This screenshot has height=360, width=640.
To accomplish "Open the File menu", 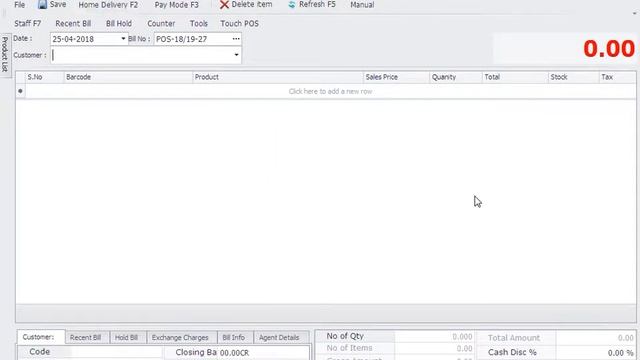I will point(20,5).
